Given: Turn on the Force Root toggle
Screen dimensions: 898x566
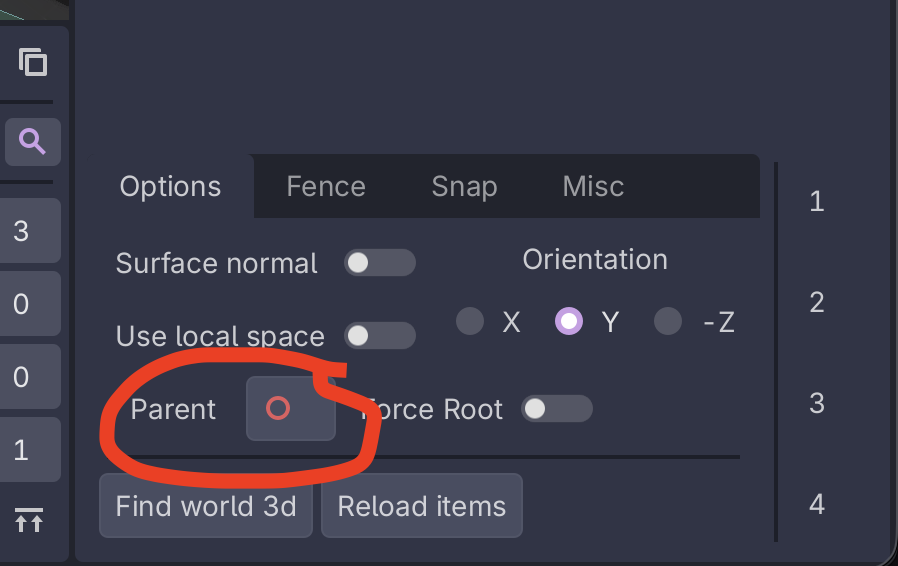Looking at the screenshot, I should (557, 409).
